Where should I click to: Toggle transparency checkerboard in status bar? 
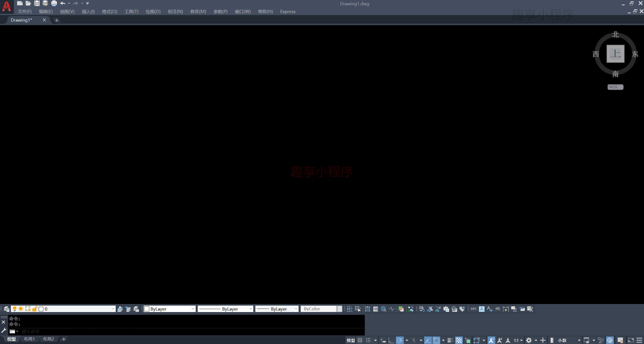tap(459, 340)
